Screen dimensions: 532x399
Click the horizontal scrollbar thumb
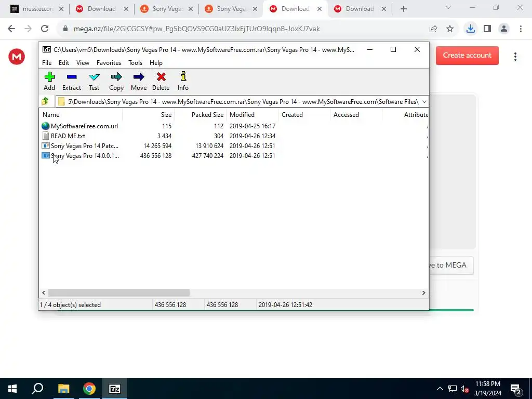point(119,292)
